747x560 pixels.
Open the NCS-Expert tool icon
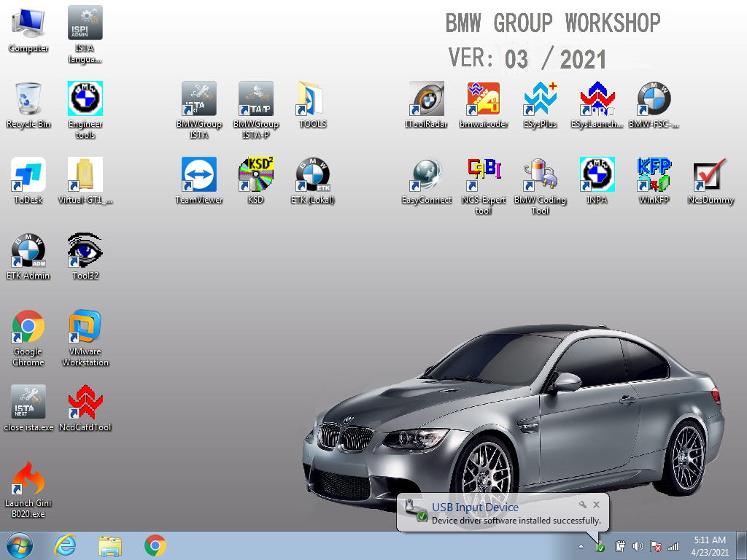tap(483, 175)
